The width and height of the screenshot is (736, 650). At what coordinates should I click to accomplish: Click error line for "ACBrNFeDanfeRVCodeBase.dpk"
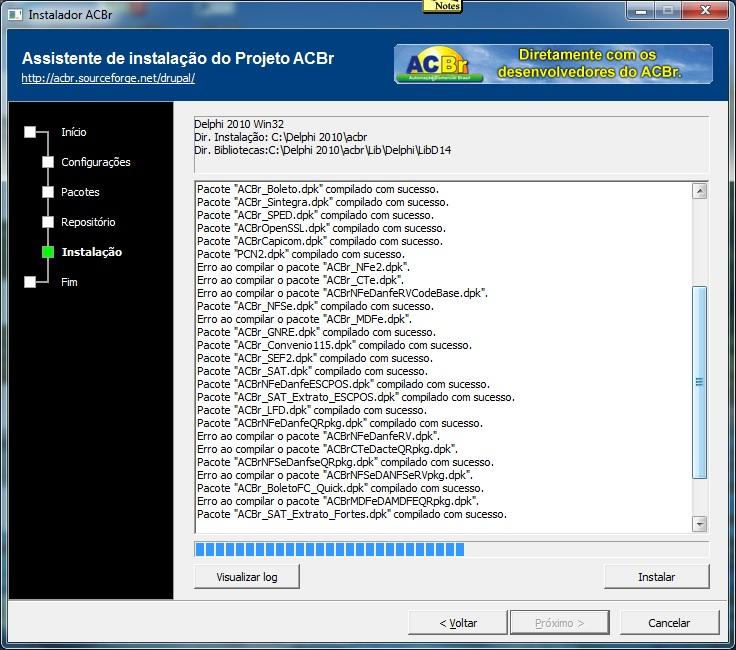pyautogui.click(x=343, y=293)
